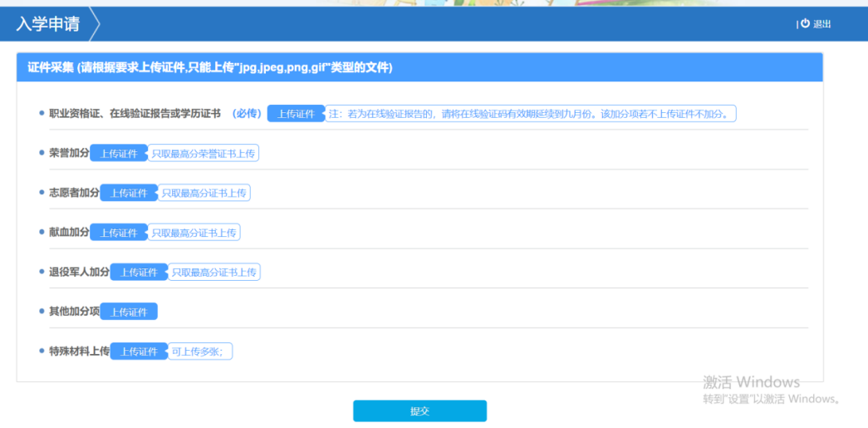The width and height of the screenshot is (868, 428).
Task: Click 上传证件 button for 献血加分
Action: (x=118, y=233)
